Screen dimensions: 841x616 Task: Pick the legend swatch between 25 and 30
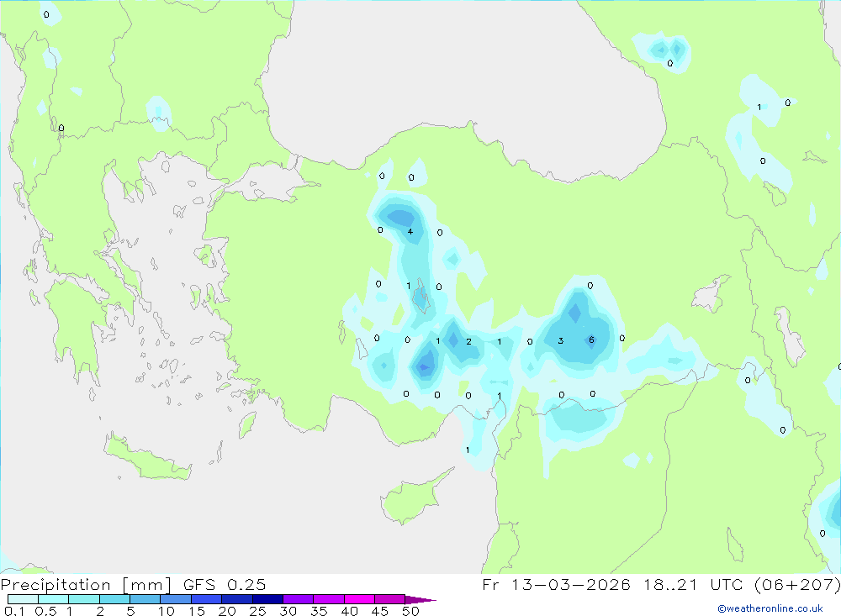click(x=267, y=599)
